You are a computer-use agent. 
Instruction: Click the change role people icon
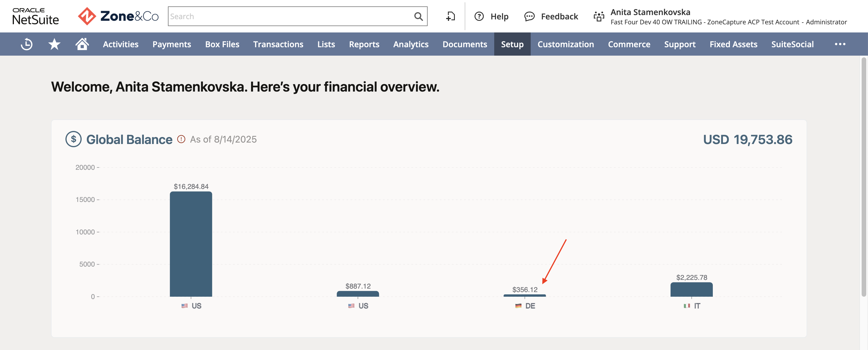(x=599, y=16)
